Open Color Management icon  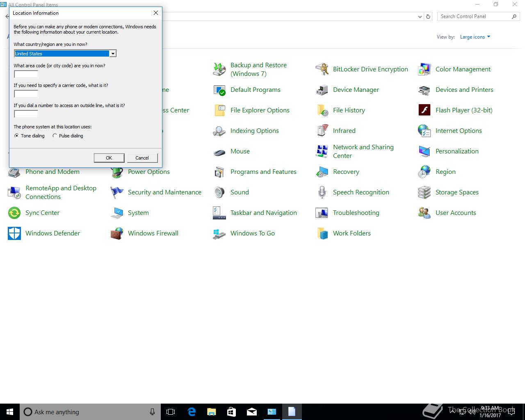click(x=425, y=69)
